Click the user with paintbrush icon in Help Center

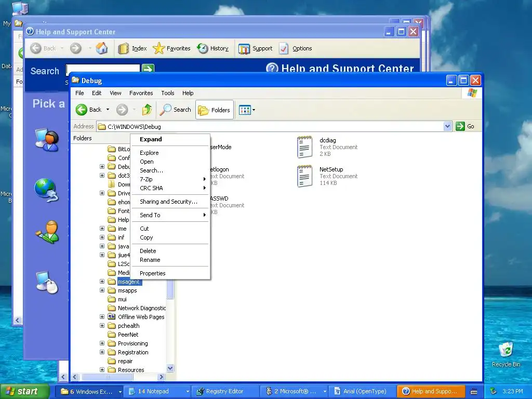[x=47, y=232]
